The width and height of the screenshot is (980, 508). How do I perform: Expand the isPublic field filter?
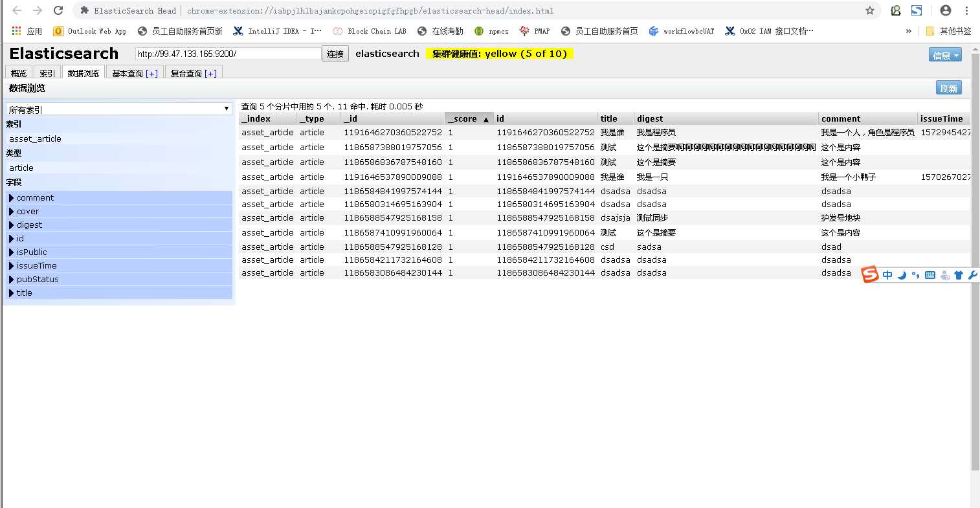click(x=119, y=252)
